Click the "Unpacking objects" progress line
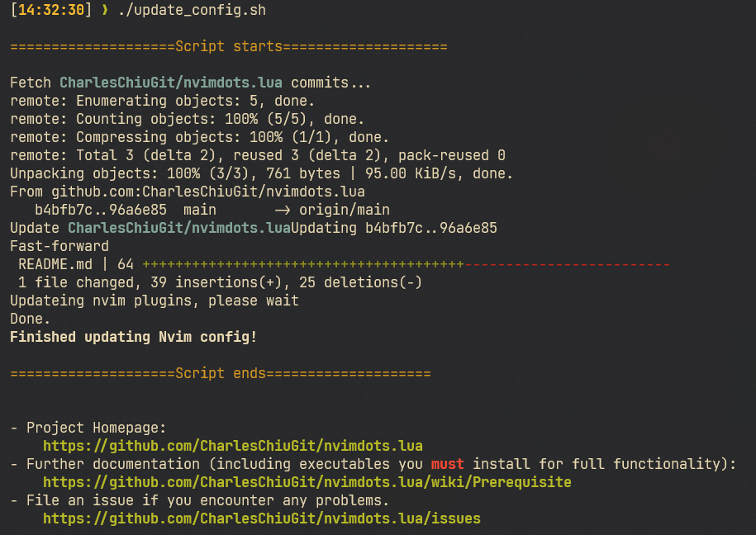Screen dimensions: 756x535 [261, 173]
